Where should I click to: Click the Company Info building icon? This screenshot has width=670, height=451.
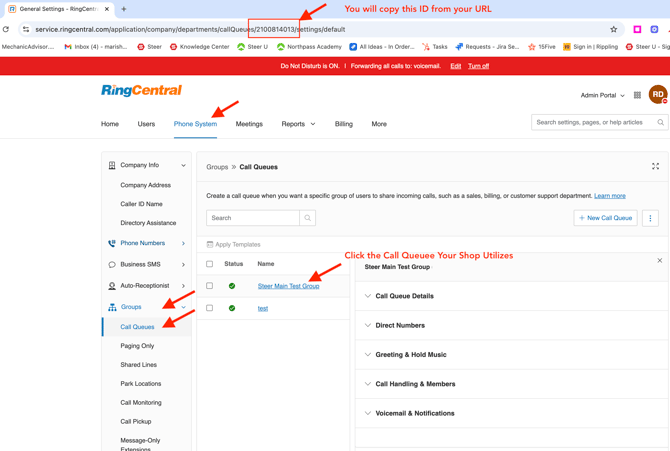tap(112, 165)
